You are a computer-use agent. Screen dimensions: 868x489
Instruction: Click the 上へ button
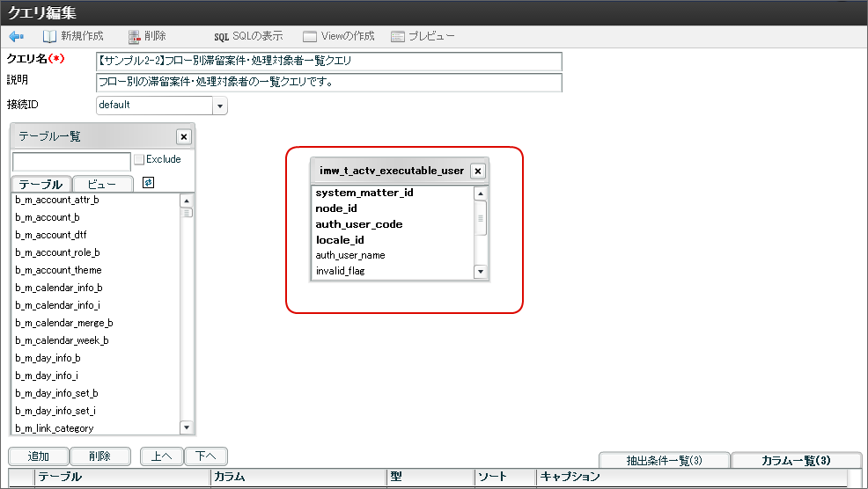click(162, 456)
